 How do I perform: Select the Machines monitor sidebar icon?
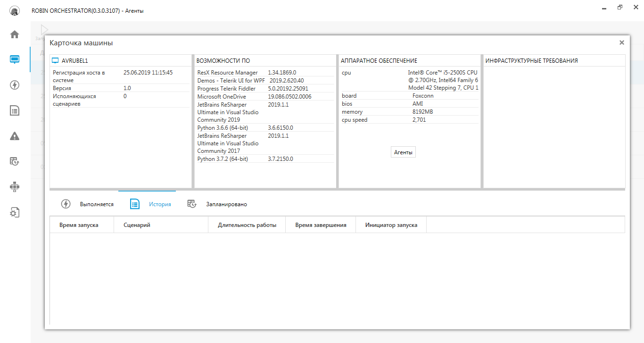point(15,59)
